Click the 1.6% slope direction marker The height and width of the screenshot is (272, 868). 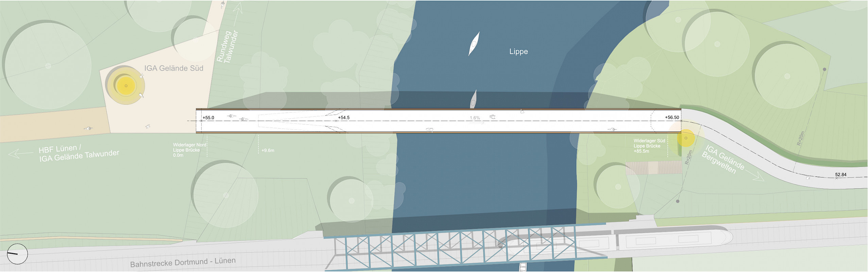(x=475, y=120)
